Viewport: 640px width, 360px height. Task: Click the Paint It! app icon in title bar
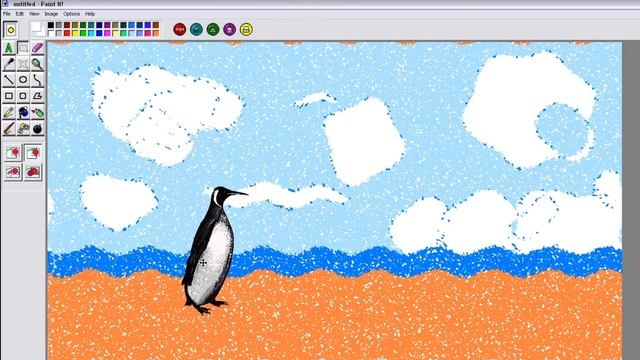[x=5, y=4]
